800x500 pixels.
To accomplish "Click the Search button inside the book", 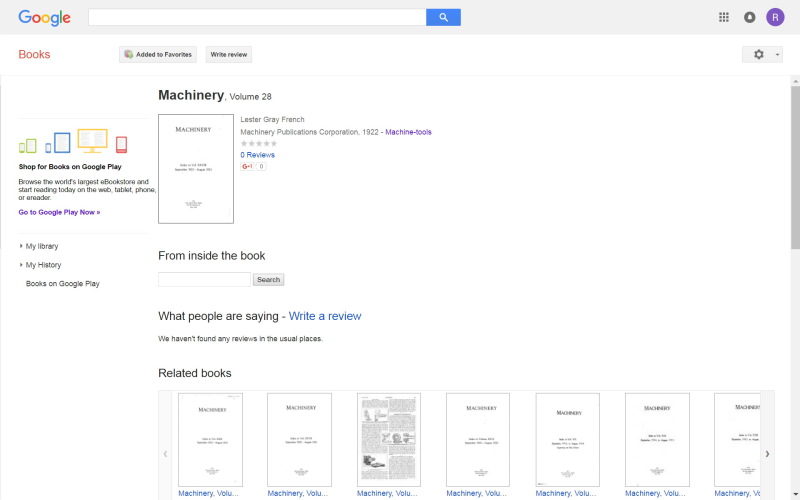I will point(268,280).
